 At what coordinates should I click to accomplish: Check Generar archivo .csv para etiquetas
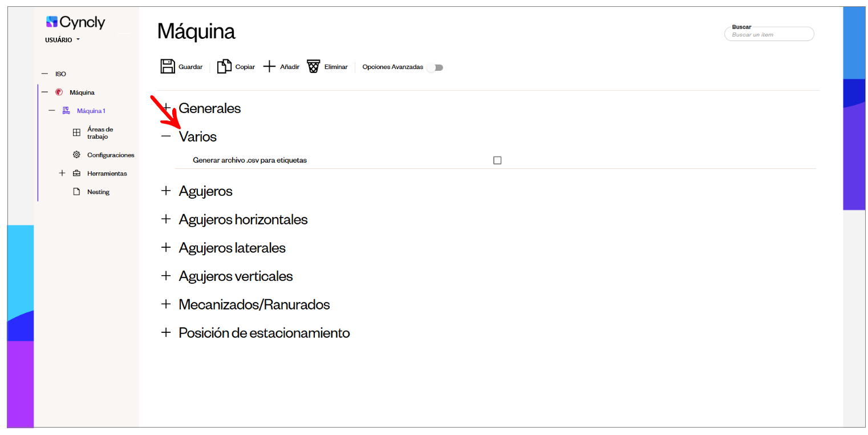click(x=497, y=160)
